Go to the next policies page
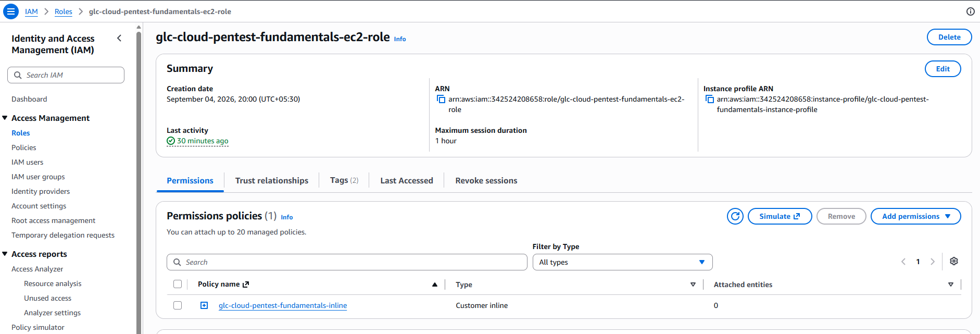This screenshot has width=980, height=334. coord(933,262)
